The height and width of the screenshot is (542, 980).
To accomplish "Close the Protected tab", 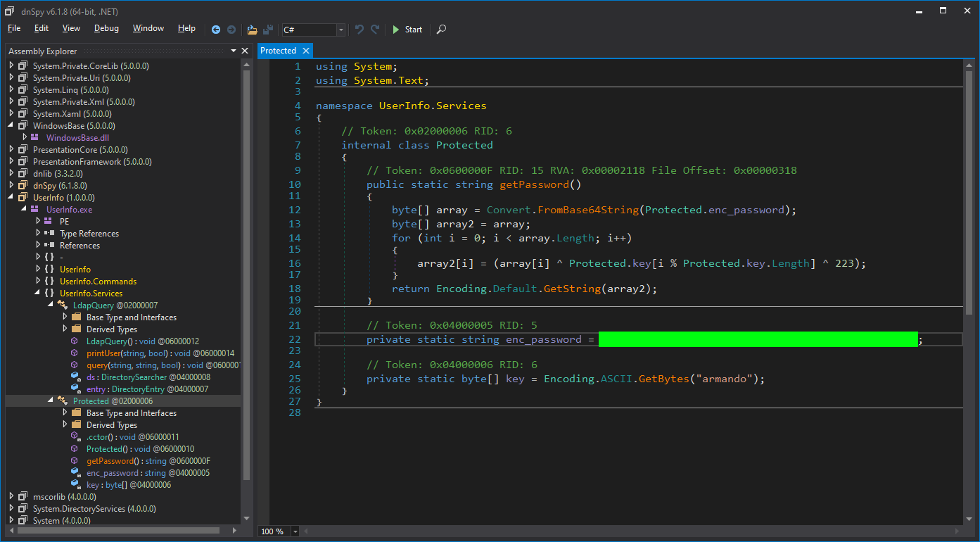I will [x=306, y=51].
